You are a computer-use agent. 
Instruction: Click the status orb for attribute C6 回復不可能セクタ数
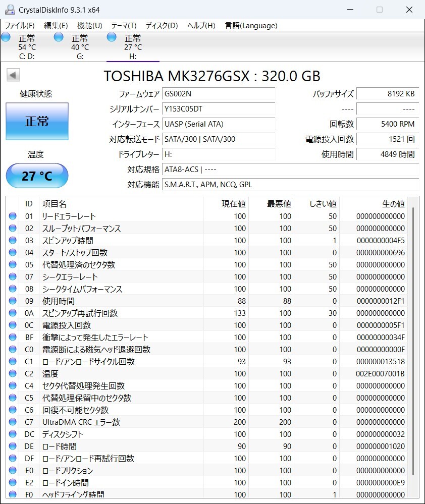(x=13, y=410)
